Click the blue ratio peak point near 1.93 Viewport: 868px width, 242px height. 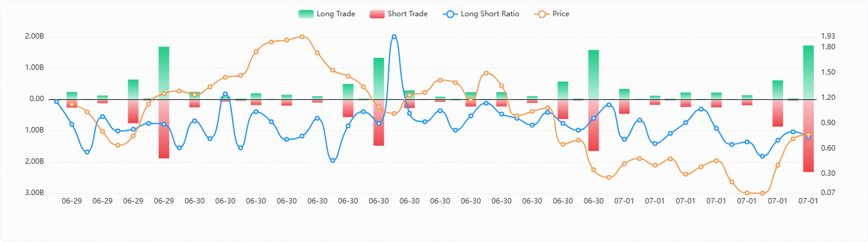pos(394,37)
